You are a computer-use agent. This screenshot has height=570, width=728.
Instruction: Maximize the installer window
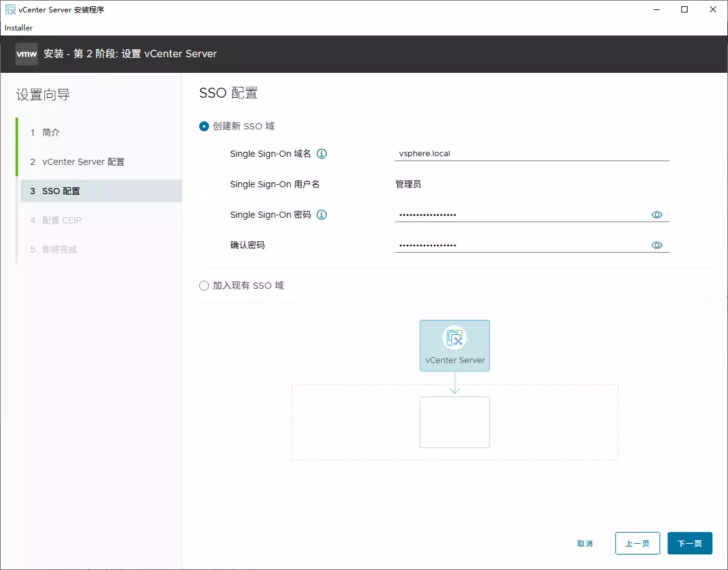click(x=684, y=9)
